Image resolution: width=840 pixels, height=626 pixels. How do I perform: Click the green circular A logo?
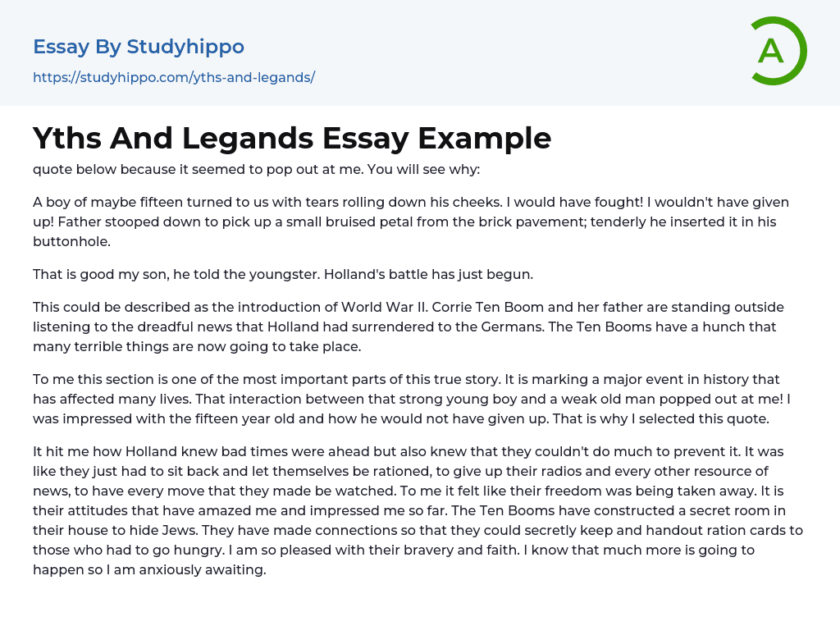778,51
